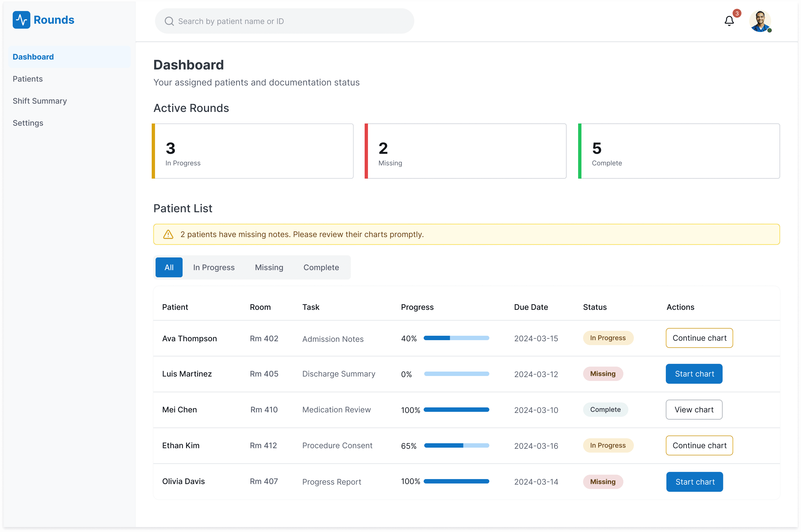801x532 pixels.
Task: Click the search magnifier icon
Action: [x=169, y=22]
